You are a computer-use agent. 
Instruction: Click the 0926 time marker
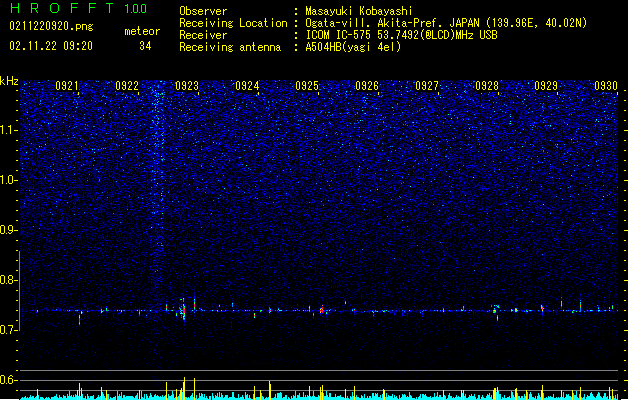pos(367,86)
